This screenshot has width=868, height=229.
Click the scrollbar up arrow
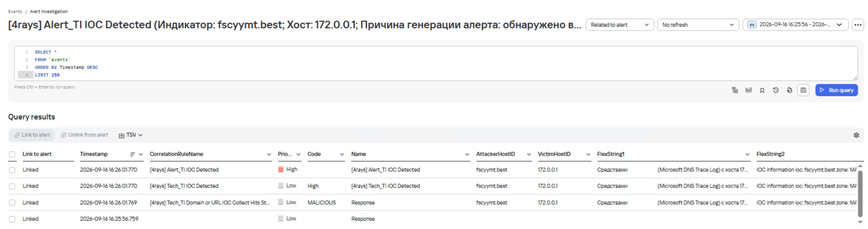click(x=860, y=166)
